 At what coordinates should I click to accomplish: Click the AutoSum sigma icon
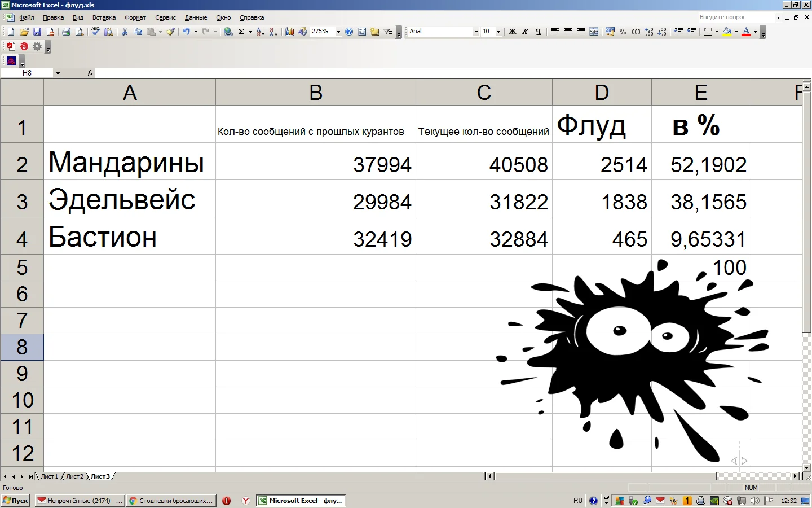(x=241, y=32)
